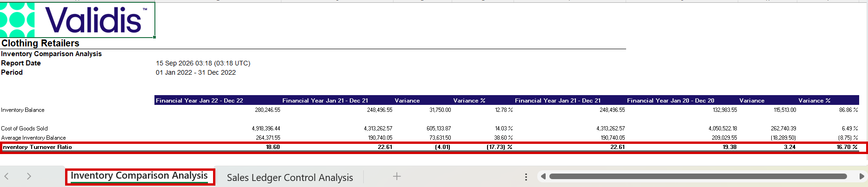Select turnover ratio value 18.60
Image resolution: width=868 pixels, height=187 pixels.
pyautogui.click(x=273, y=147)
